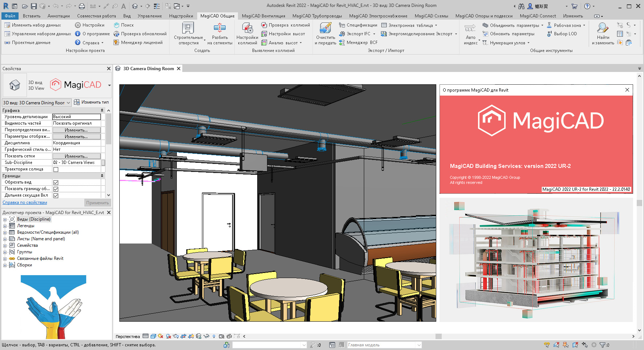Select Связанные файлы Revit tree item
The image size is (644, 350).
(40, 258)
